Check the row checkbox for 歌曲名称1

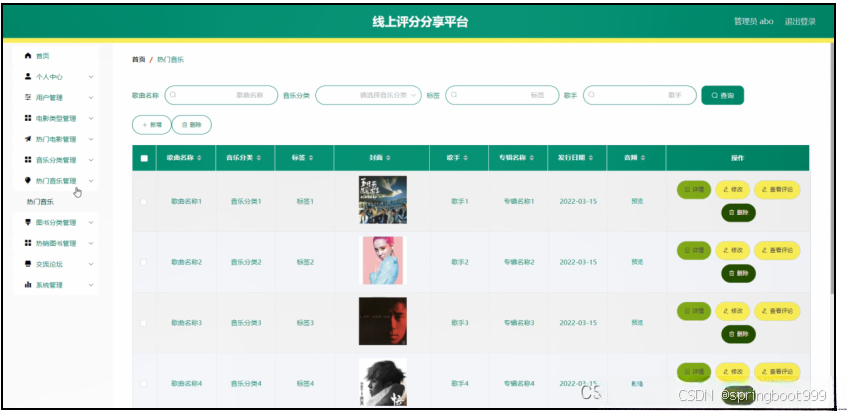pos(144,201)
